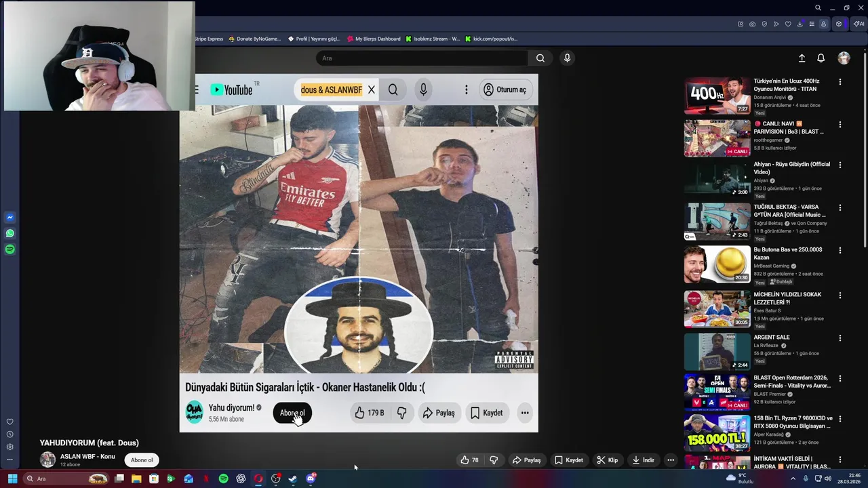Click search magnifier next to ASLANWBF query
868x488 pixels.
tap(393, 89)
